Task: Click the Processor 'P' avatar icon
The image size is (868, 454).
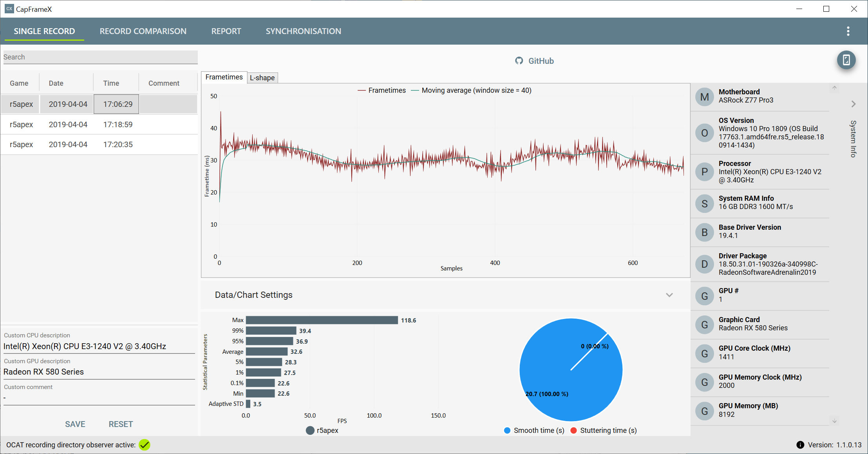Action: tap(704, 172)
